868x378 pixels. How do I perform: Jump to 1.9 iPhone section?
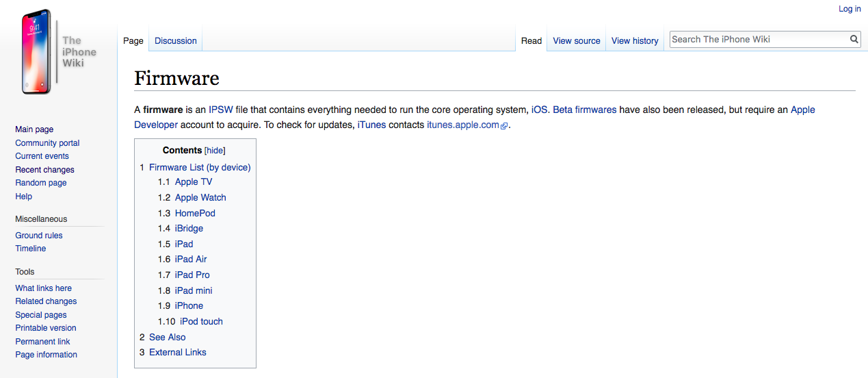pos(180,305)
